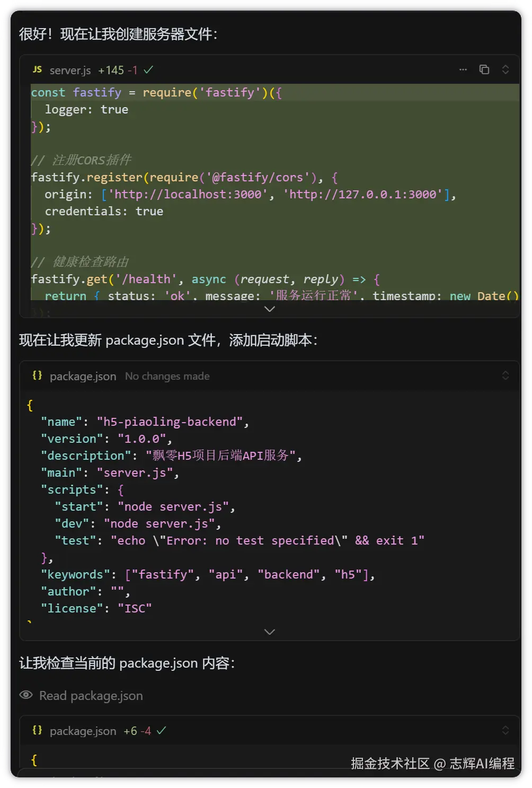
Task: Open package.json from the +6 -4 block header
Action: tap(83, 731)
